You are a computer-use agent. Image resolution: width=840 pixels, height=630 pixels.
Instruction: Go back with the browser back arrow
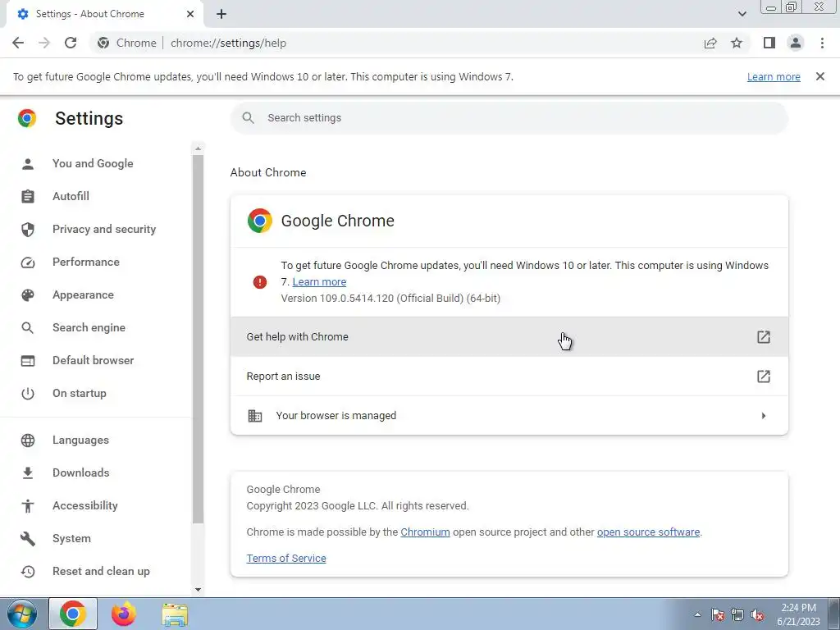click(x=18, y=43)
